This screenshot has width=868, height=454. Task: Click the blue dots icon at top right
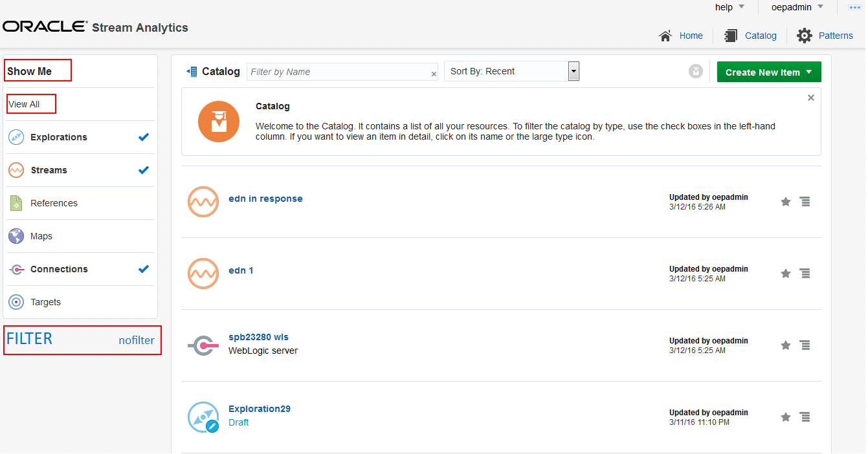pyautogui.click(x=854, y=7)
